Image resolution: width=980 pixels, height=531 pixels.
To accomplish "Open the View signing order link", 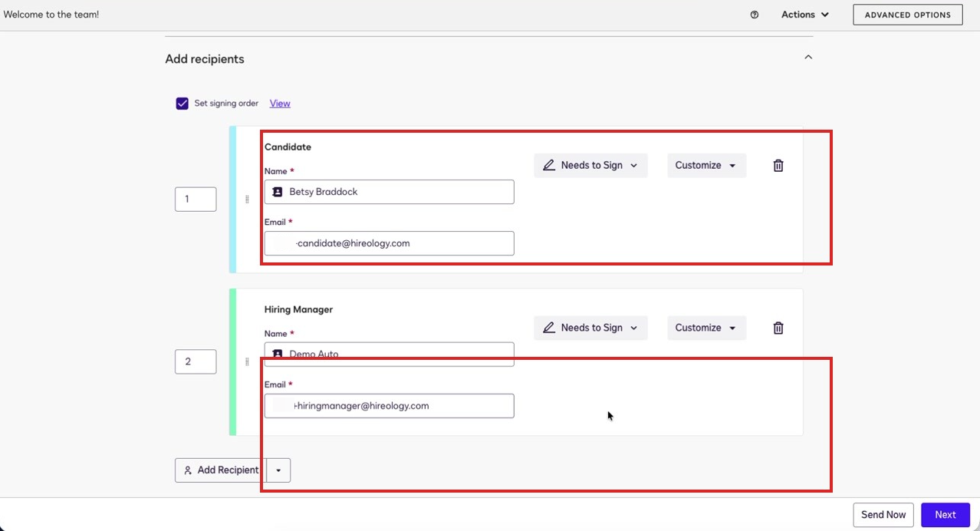I will [x=280, y=104].
